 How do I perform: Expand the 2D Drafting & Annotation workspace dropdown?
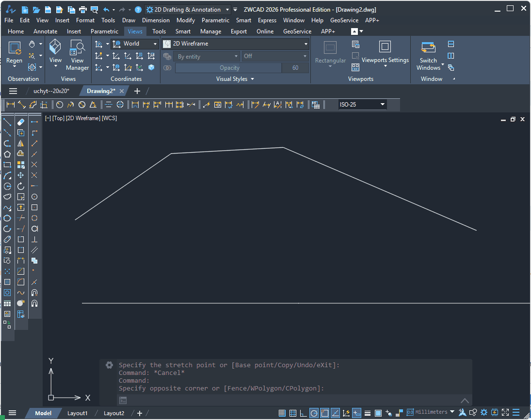click(x=188, y=10)
